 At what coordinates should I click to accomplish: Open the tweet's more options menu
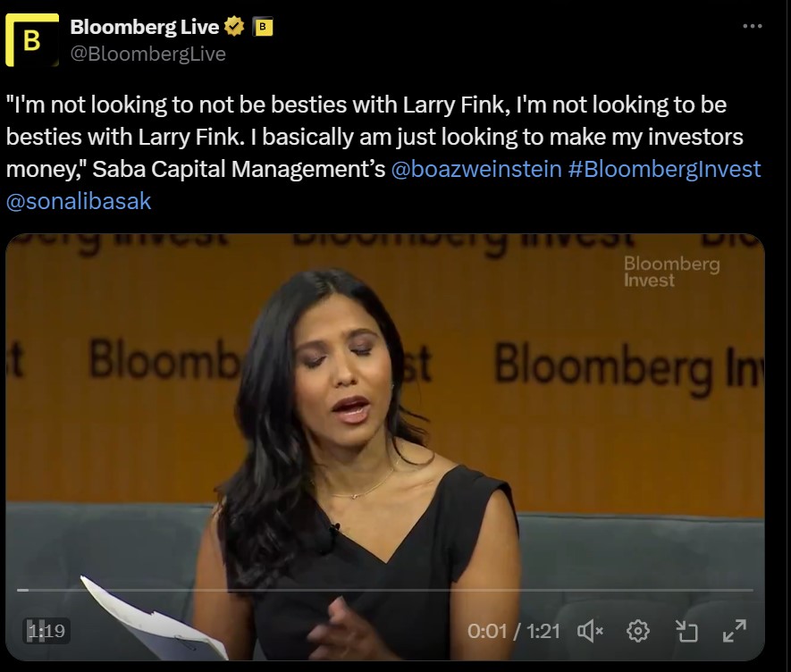[x=753, y=26]
